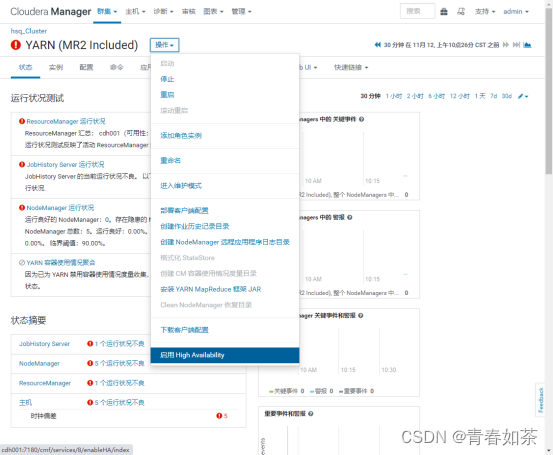Open the parcels package icon in the header
Image resolution: width=553 pixels, height=455 pixels.
tap(444, 12)
